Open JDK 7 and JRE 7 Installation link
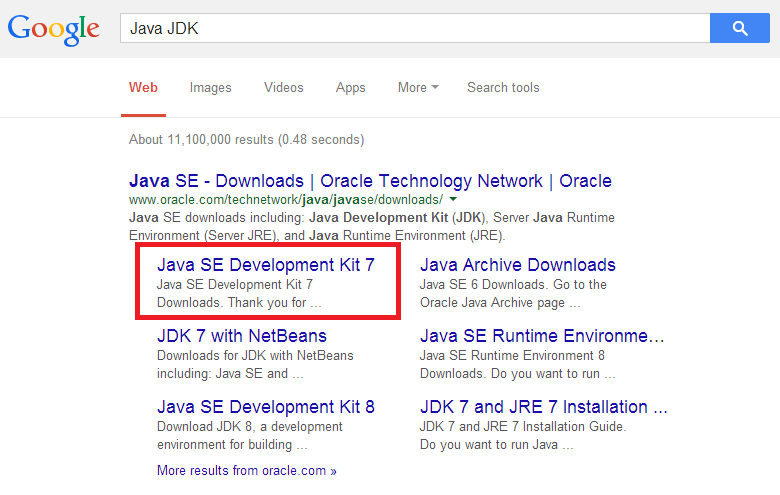Image resolution: width=780 pixels, height=495 pixels. coord(544,407)
